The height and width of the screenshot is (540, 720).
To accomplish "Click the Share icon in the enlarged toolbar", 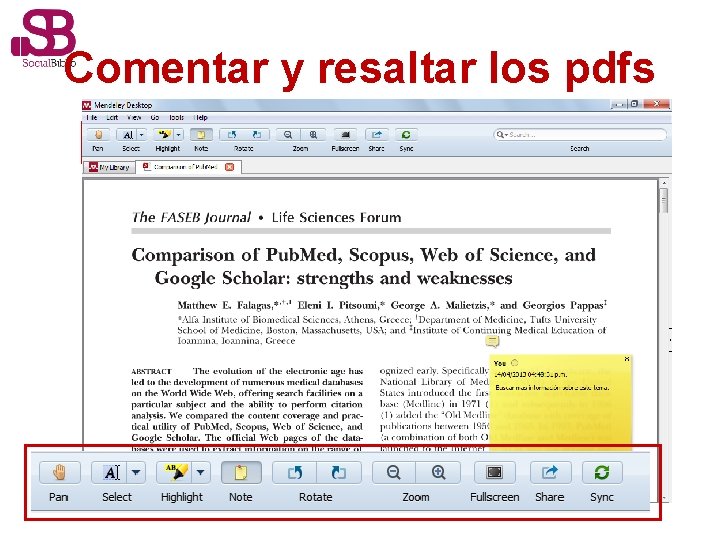I will (550, 472).
